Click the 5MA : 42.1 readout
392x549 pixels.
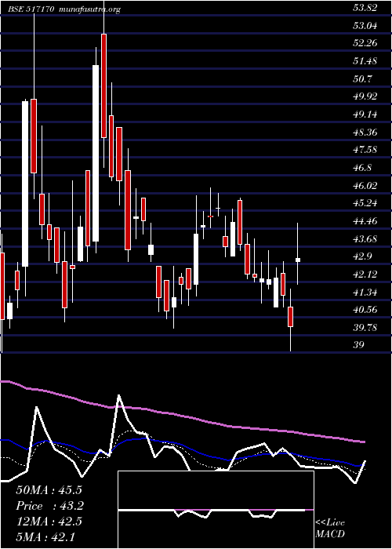pyautogui.click(x=45, y=537)
